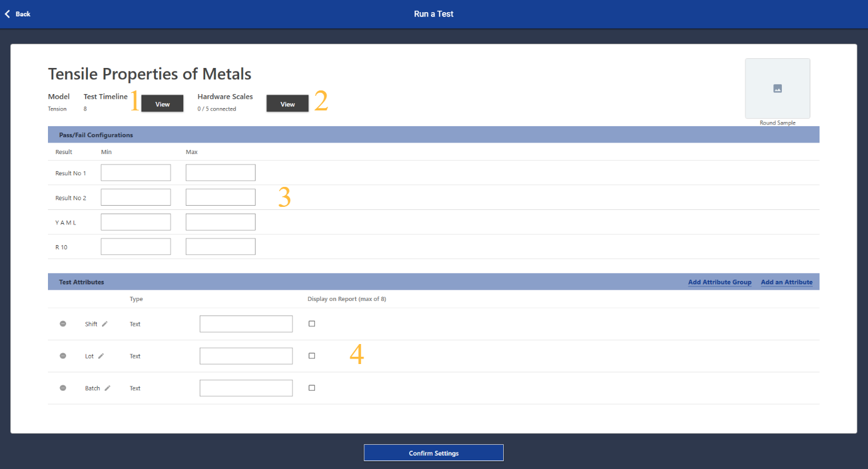Click the Lot text input box
The width and height of the screenshot is (868, 469).
pyautogui.click(x=246, y=356)
